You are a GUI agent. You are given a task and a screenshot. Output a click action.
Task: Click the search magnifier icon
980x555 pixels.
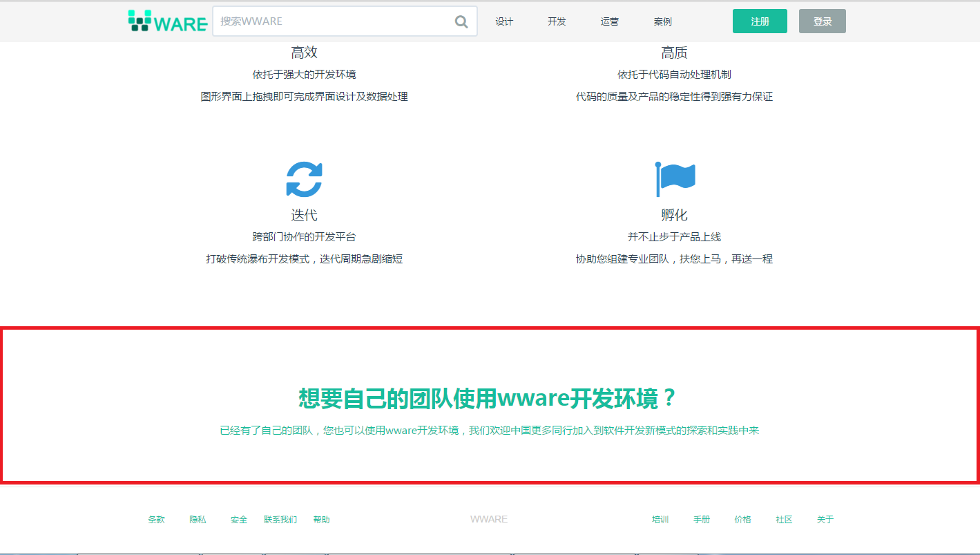461,21
